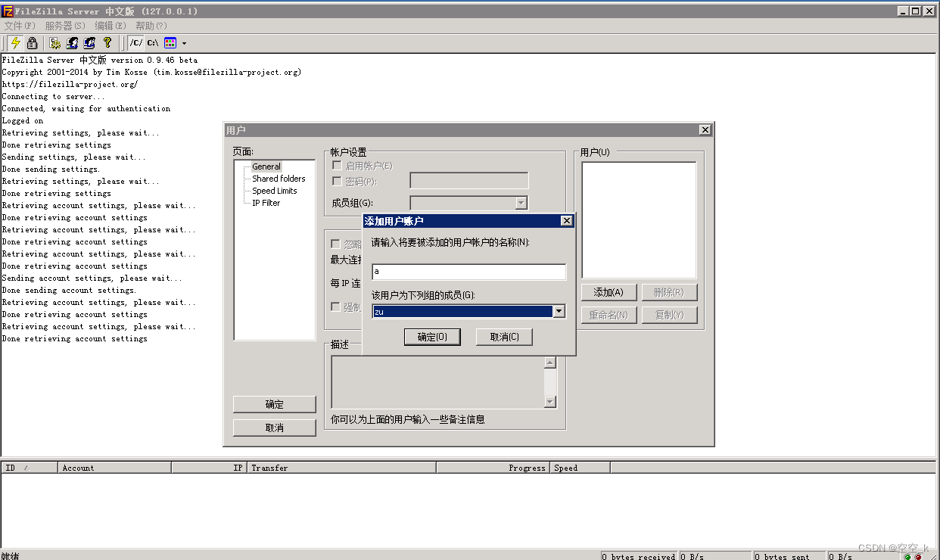Select IP Filter page in tree
This screenshot has width=940, height=560.
[266, 203]
